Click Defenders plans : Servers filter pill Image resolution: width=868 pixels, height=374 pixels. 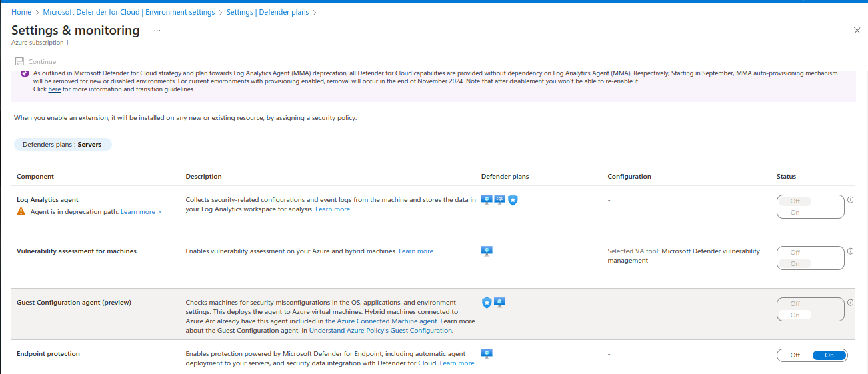[x=63, y=144]
